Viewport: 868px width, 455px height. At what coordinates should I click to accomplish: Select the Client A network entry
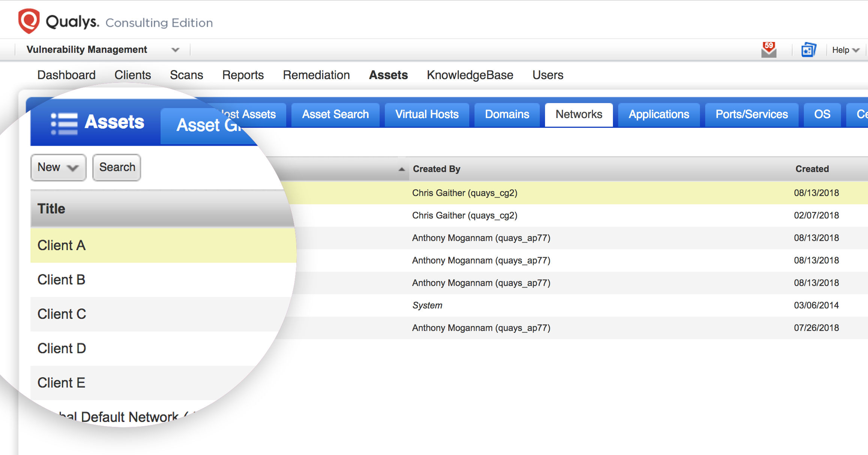(62, 245)
